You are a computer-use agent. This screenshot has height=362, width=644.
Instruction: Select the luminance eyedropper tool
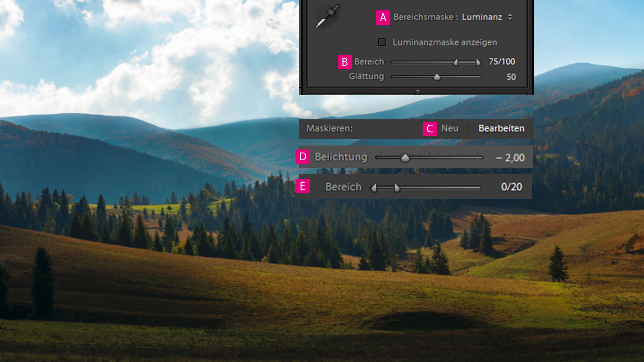point(327,16)
